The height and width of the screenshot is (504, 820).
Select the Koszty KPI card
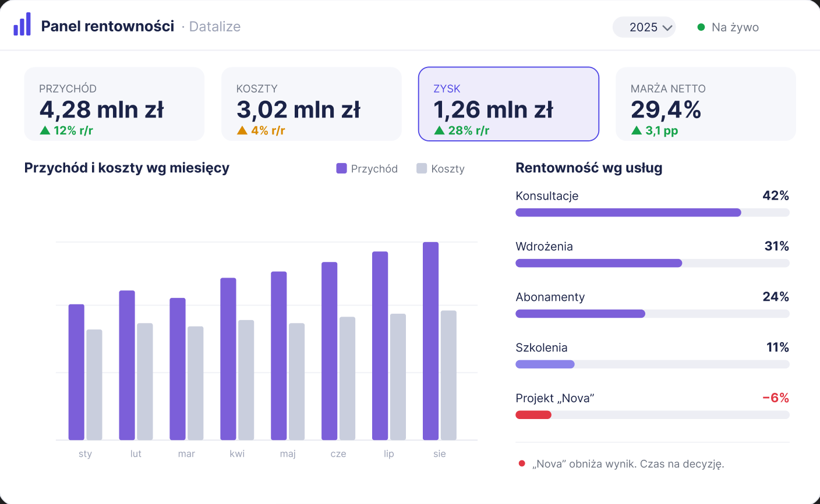312,104
